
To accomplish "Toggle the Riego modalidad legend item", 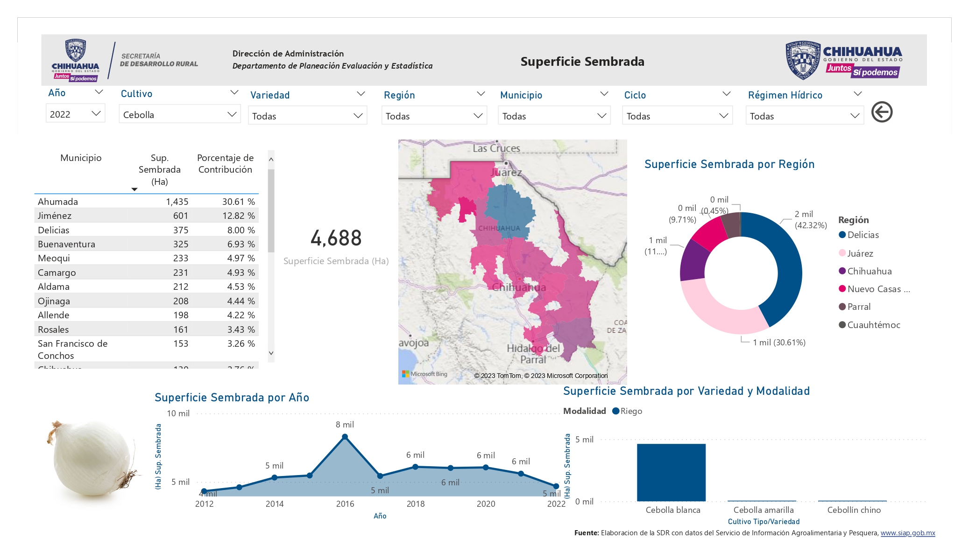I will [x=627, y=411].
